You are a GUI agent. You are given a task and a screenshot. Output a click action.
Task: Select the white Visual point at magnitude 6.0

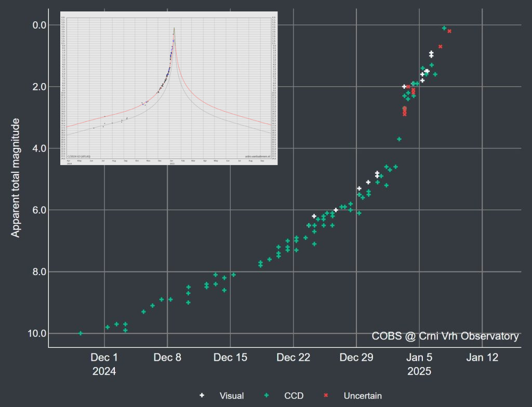pyautogui.click(x=336, y=210)
